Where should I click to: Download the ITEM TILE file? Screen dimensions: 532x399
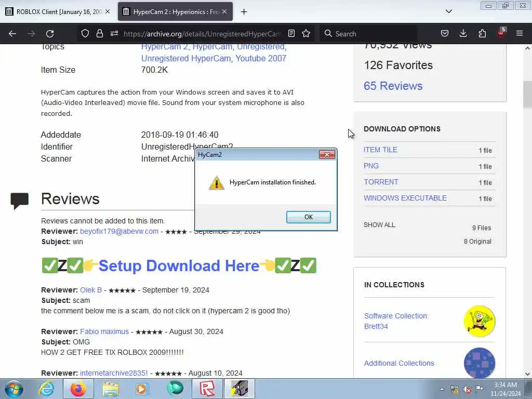pos(380,150)
